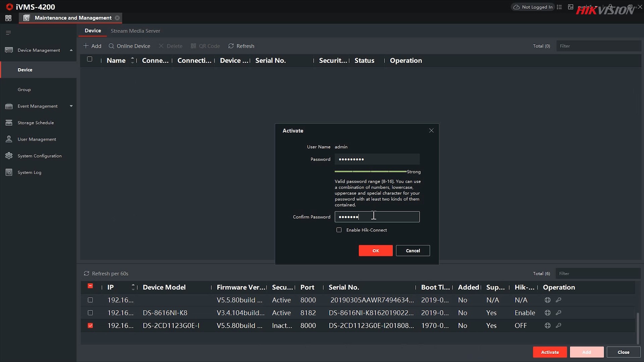Expand the Event Management section
Image resolution: width=644 pixels, height=362 pixels.
pyautogui.click(x=37, y=106)
